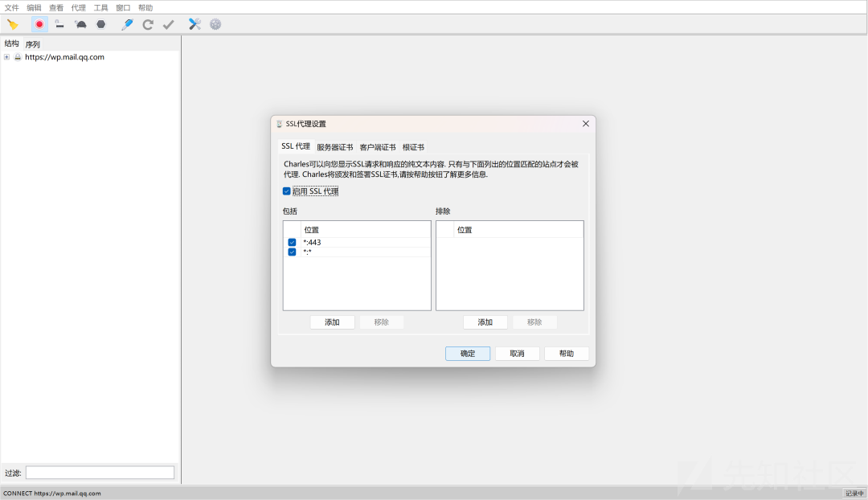Click the 取消 button

click(x=517, y=354)
